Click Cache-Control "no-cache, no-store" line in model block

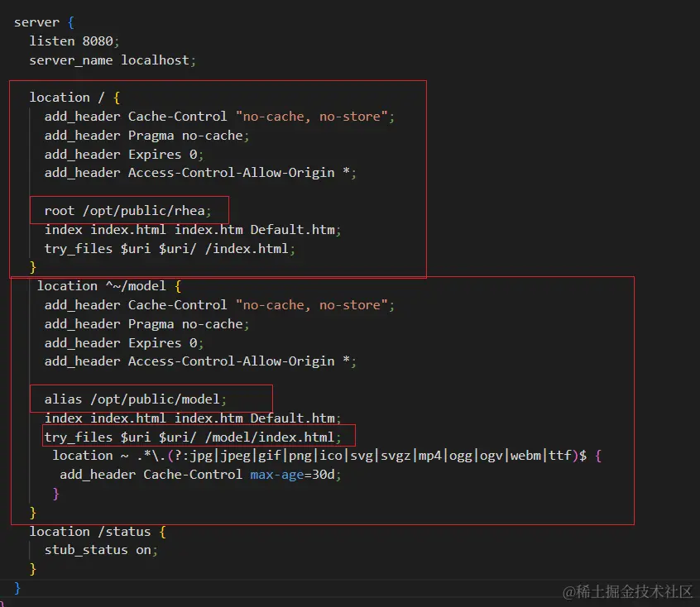coord(219,305)
